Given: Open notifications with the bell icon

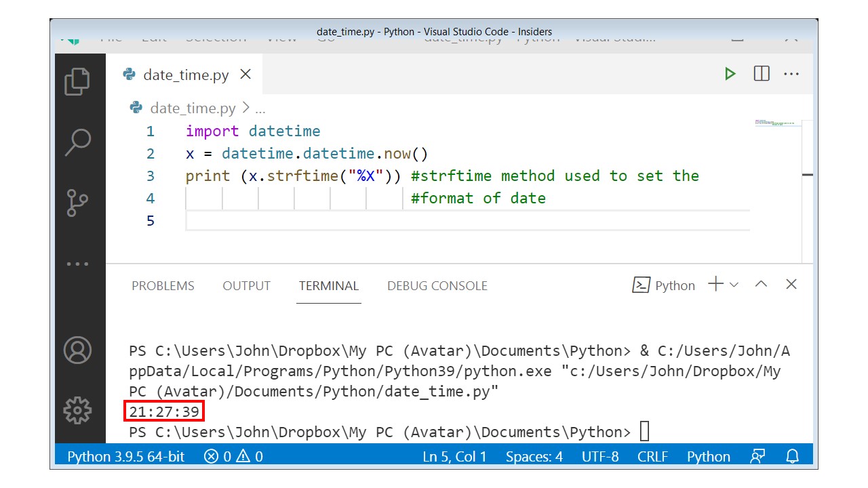Looking at the screenshot, I should click(792, 456).
